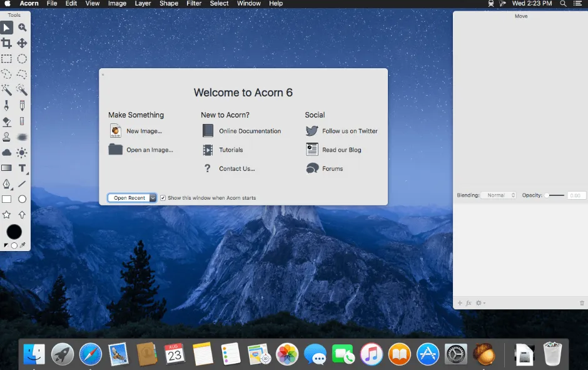Open Safari from the Dock

point(90,354)
